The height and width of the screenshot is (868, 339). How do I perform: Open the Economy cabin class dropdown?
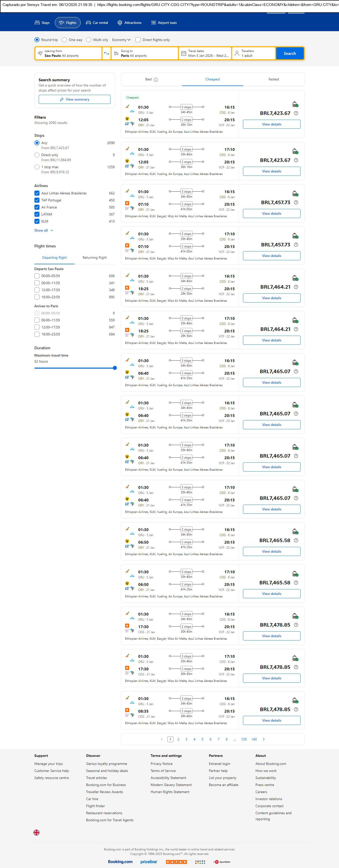point(121,40)
